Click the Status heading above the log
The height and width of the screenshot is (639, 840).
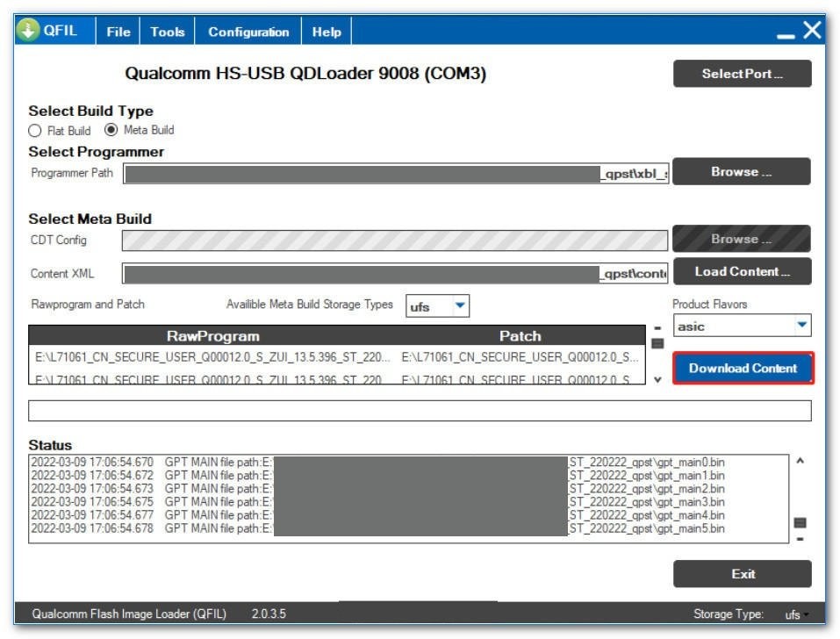point(50,445)
